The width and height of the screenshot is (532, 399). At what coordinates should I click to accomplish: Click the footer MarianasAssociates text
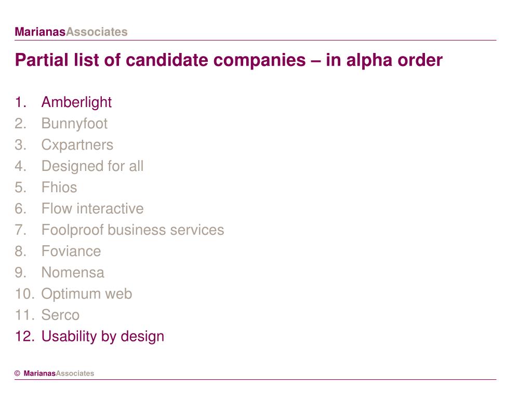(x=59, y=374)
